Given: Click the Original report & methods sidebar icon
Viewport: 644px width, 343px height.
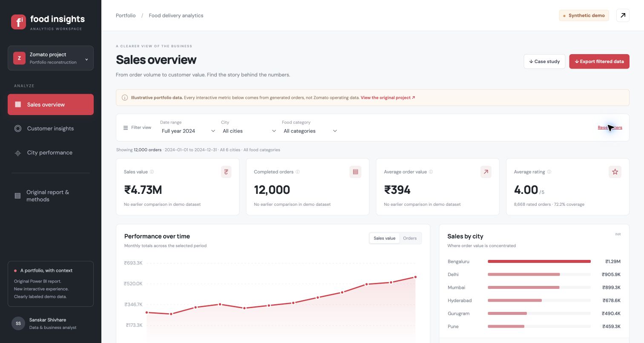Looking at the screenshot, I should click(x=18, y=196).
